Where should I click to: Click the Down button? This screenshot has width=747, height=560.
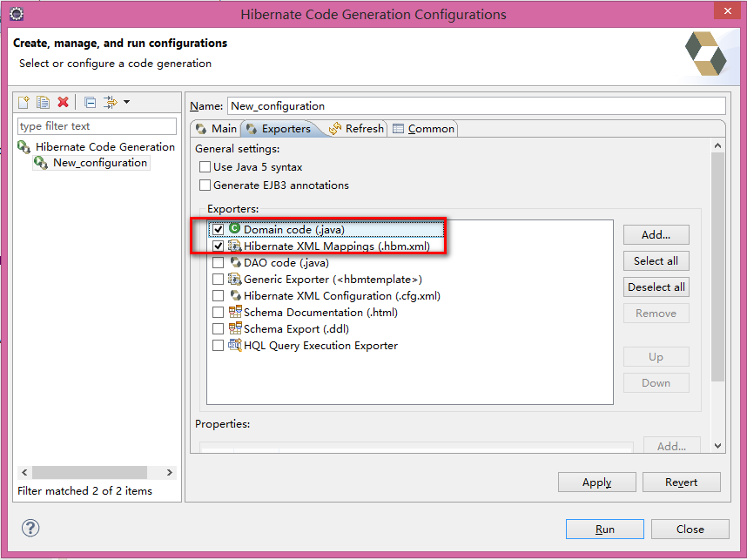coord(656,382)
